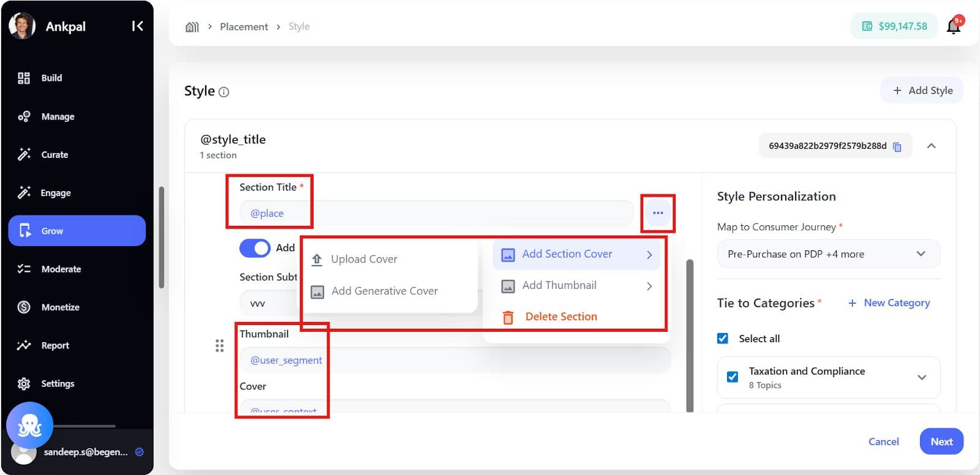
Task: Open the octopus chat assistant icon
Action: 29,425
